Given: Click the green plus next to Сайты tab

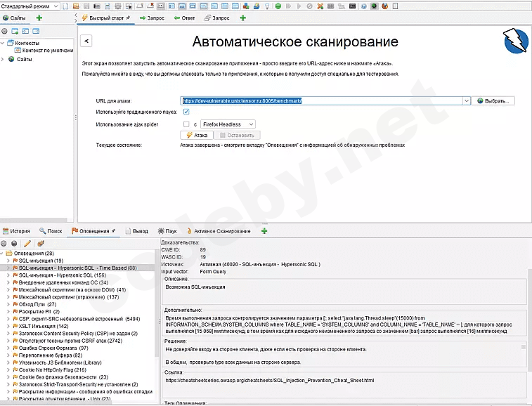Looking at the screenshot, I should [39, 18].
